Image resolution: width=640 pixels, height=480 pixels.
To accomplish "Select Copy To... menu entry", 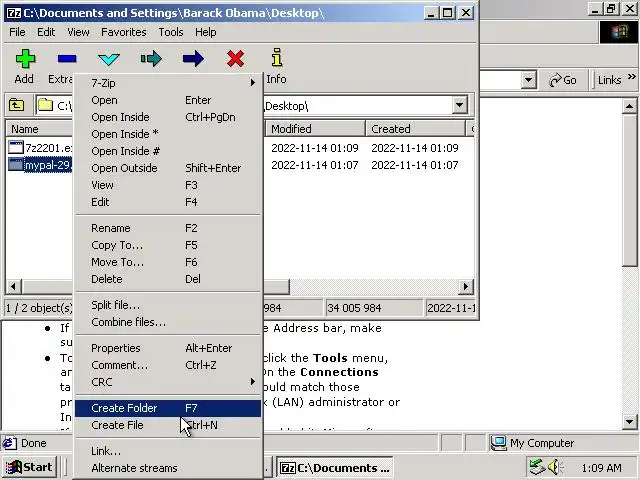I will point(168,245).
